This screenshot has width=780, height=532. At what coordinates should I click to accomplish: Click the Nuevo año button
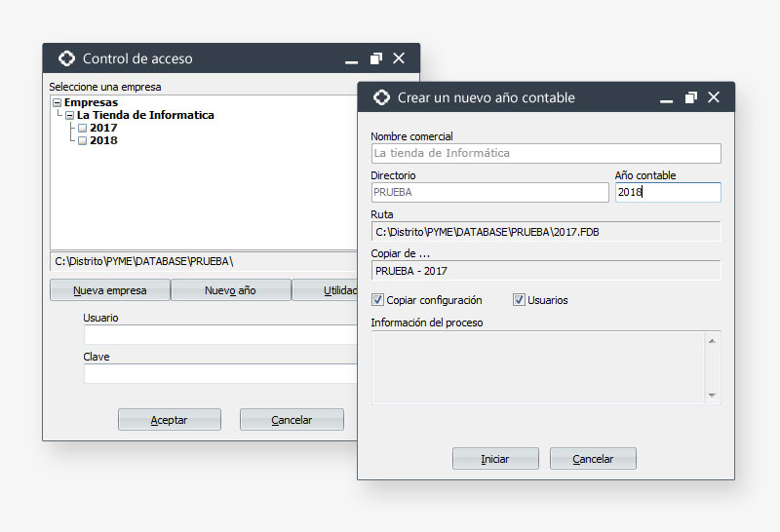point(230,290)
